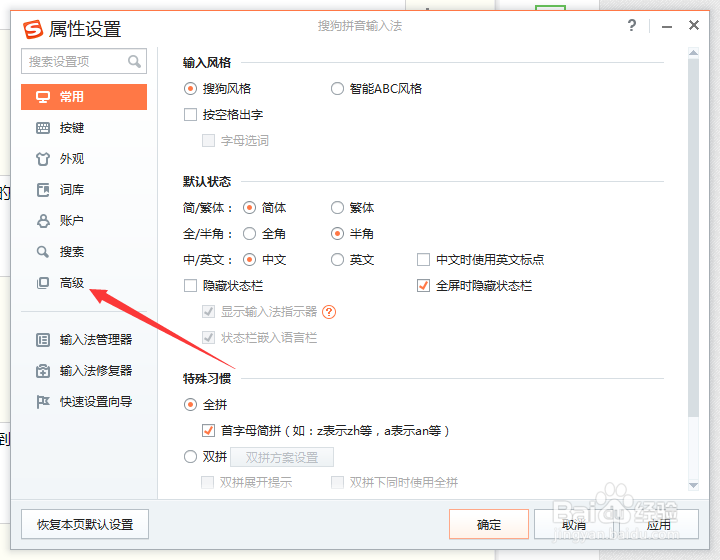The width and height of the screenshot is (720, 560).
Task: Click the scrollbar up arrow
Action: pos(693,52)
